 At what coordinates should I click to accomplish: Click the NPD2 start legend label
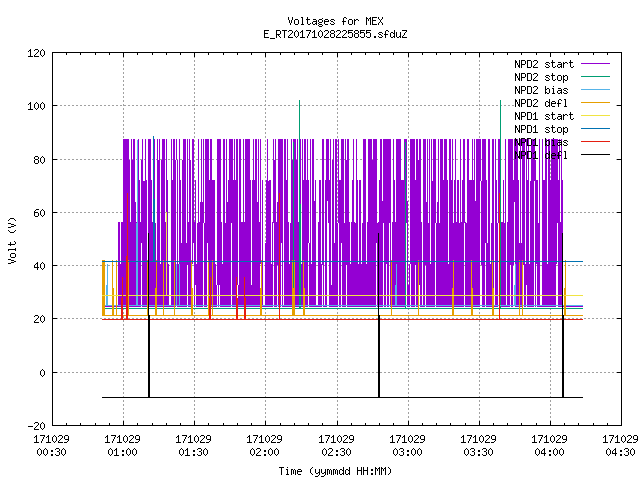(544, 64)
